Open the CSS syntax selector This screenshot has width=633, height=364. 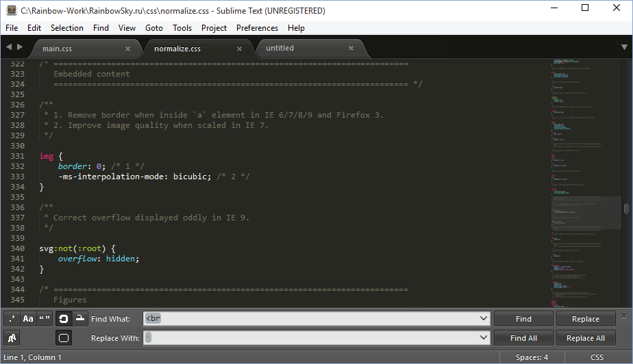tap(597, 357)
